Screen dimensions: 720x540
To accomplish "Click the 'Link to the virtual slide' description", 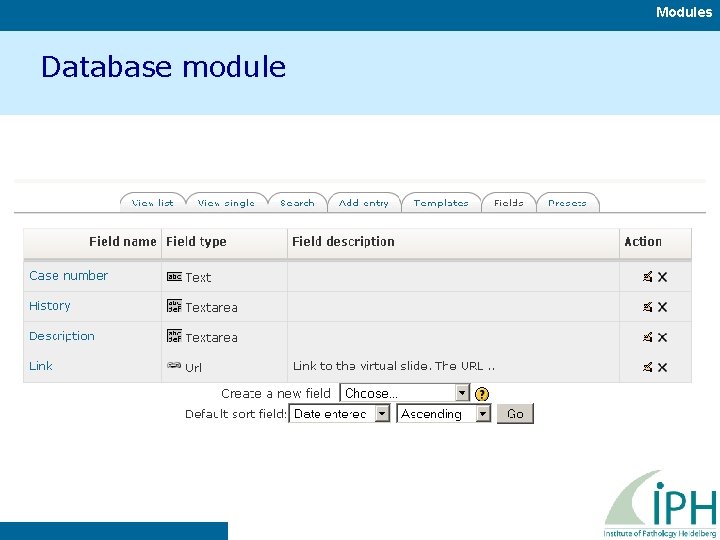I will tap(394, 366).
